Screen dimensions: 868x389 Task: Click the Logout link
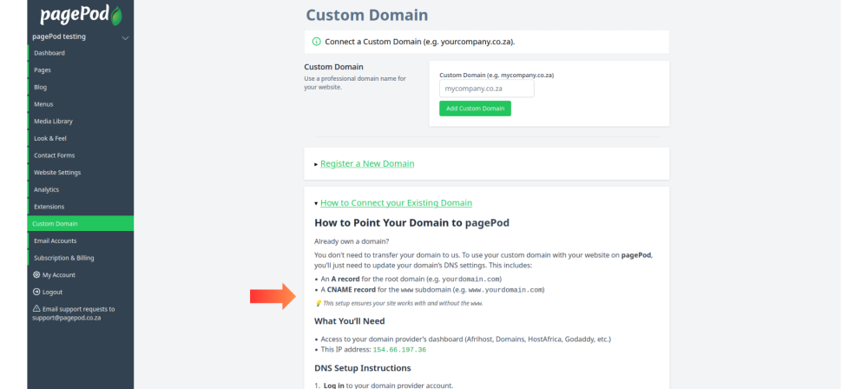click(x=53, y=292)
